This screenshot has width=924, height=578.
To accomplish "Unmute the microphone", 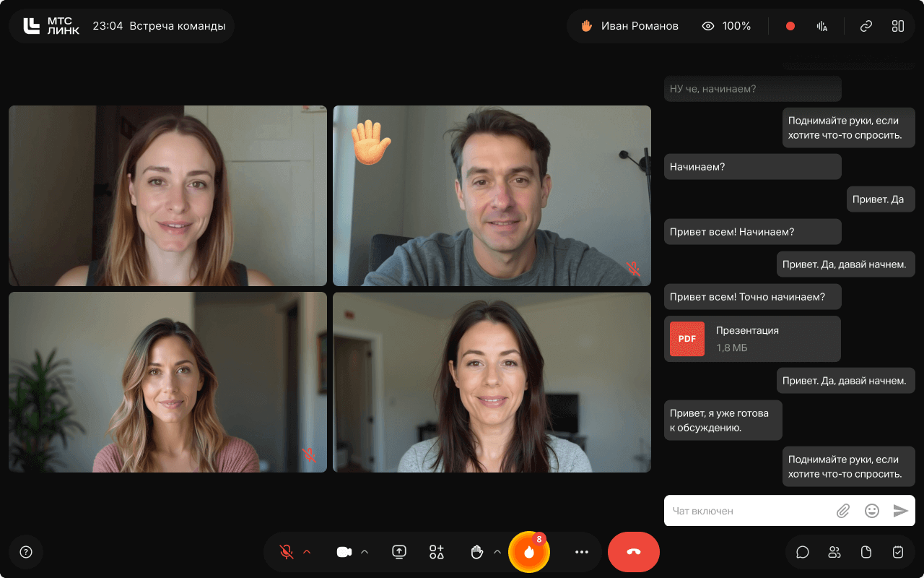I will coord(287,552).
